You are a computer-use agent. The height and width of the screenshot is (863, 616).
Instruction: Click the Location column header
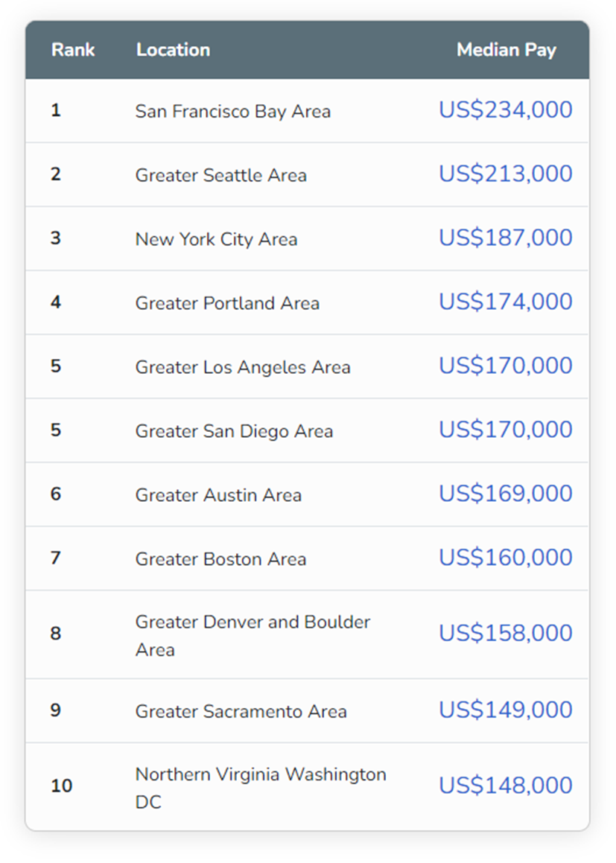click(x=173, y=50)
